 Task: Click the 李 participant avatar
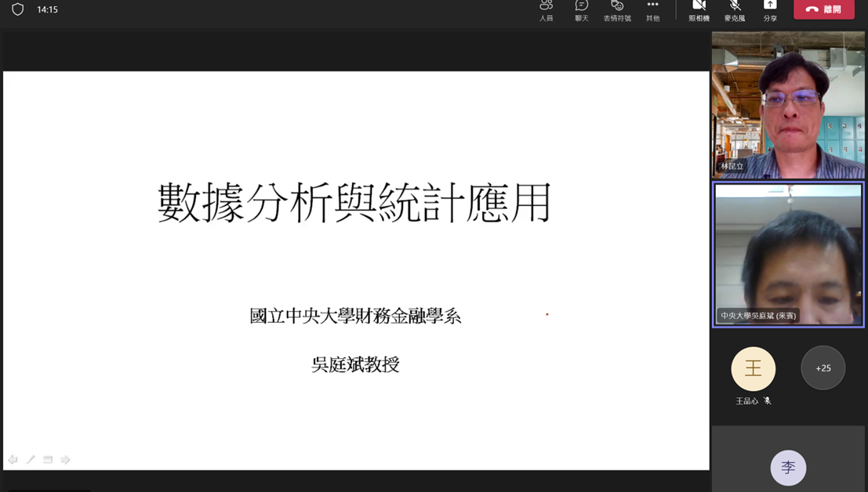(788, 468)
